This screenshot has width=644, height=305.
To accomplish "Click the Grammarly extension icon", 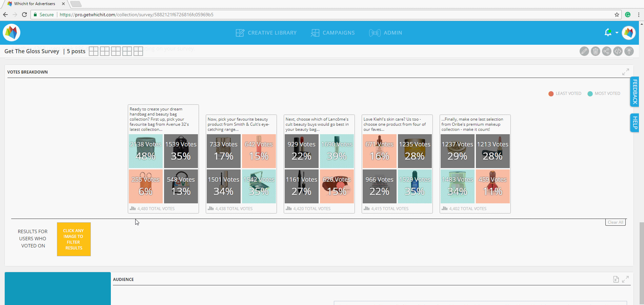I will click(x=628, y=15).
